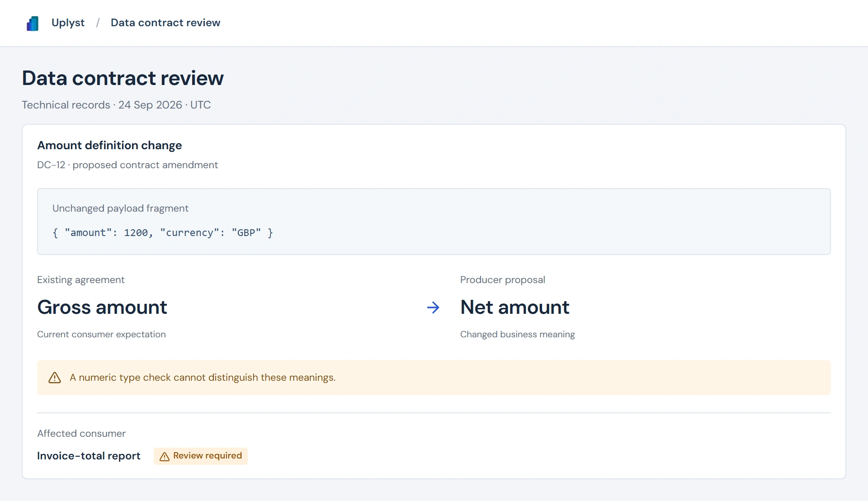Click the Uplyst logo icon
Screen dimensions: 868x501
tap(33, 23)
